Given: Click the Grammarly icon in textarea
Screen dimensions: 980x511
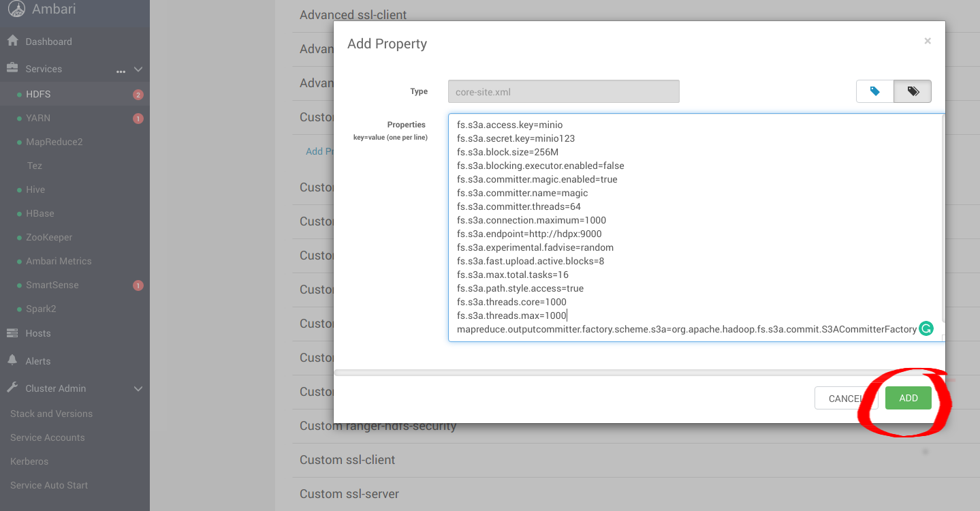Looking at the screenshot, I should click(x=926, y=329).
